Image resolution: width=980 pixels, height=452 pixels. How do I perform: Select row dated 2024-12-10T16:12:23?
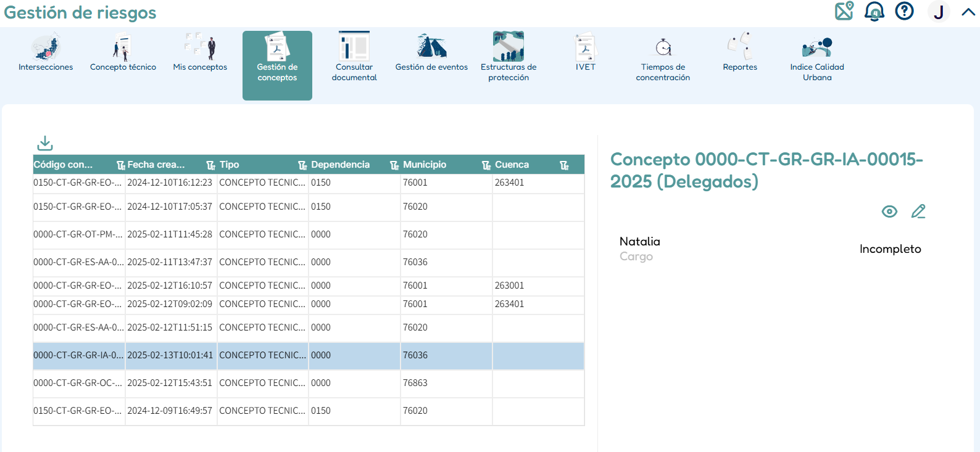(309, 183)
